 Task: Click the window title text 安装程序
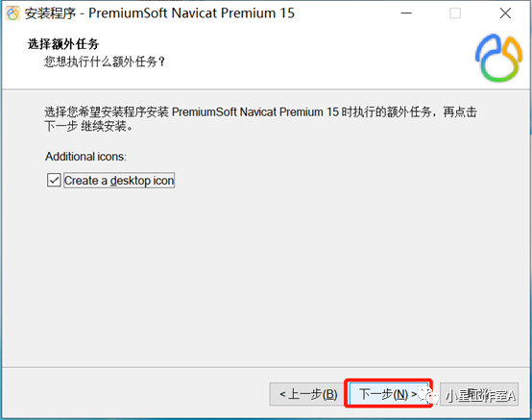click(50, 13)
